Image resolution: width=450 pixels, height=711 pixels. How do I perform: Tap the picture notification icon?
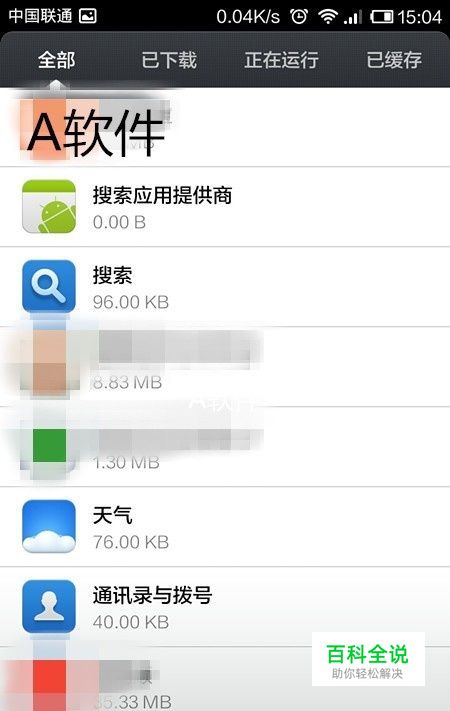point(88,16)
